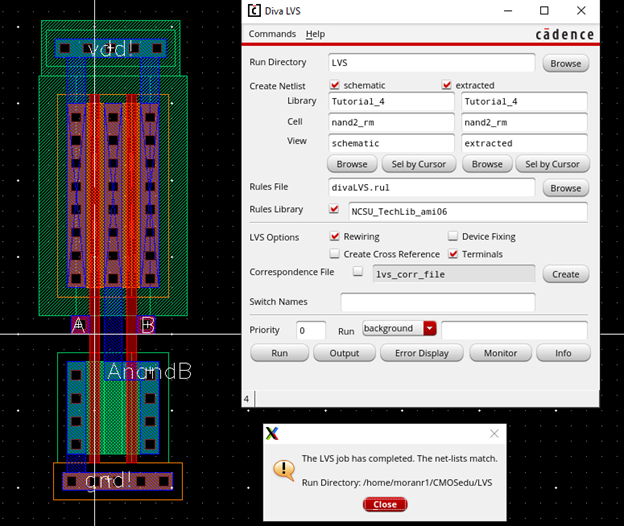The height and width of the screenshot is (526, 624).
Task: Open the Help menu
Action: point(315,34)
